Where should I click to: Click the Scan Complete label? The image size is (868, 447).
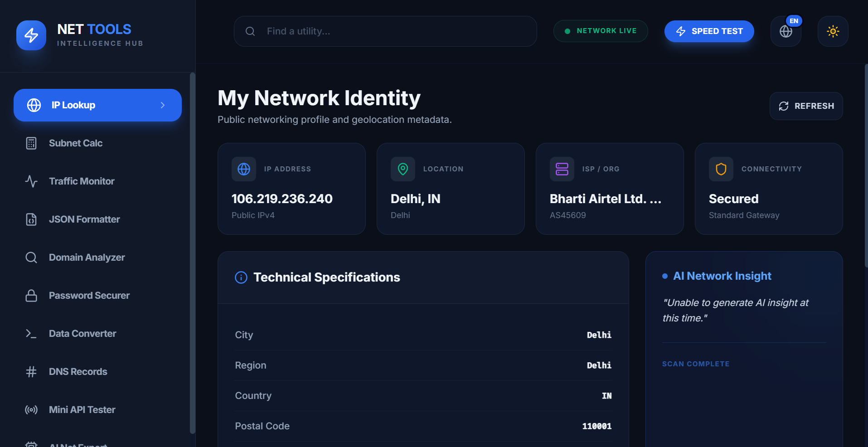click(696, 364)
